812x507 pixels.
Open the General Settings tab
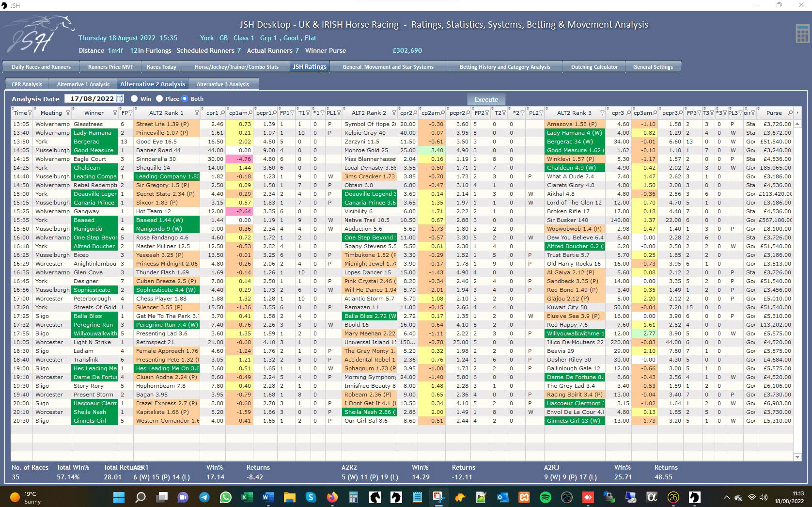pyautogui.click(x=653, y=67)
